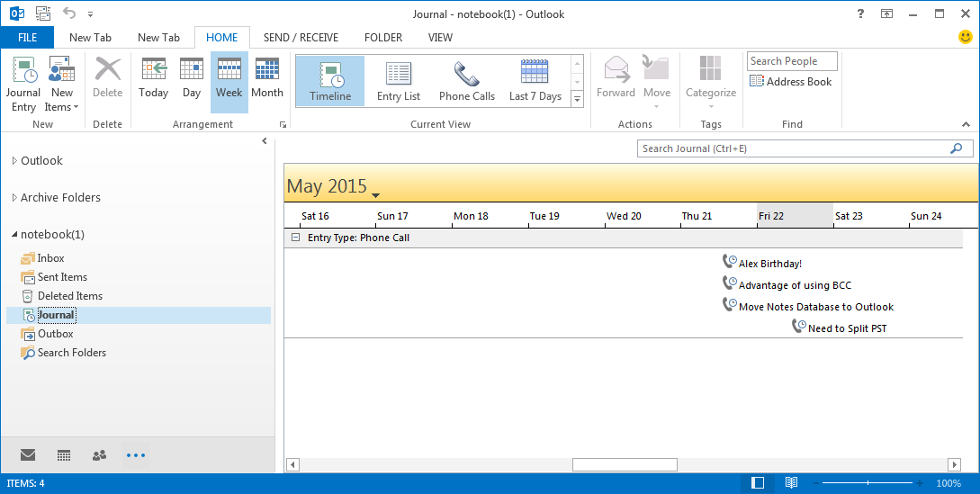Select Move Notes Database to Outlook entry
Viewport: 980px width, 494px height.
coord(808,307)
